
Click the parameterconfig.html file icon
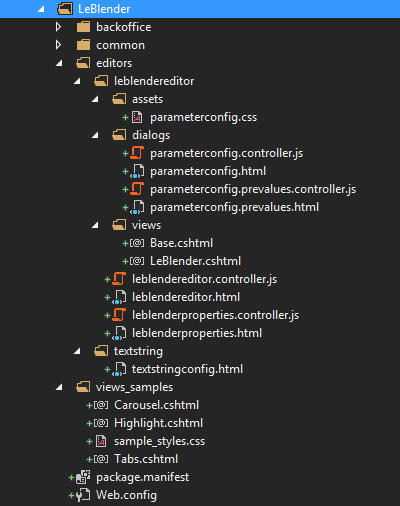point(138,171)
